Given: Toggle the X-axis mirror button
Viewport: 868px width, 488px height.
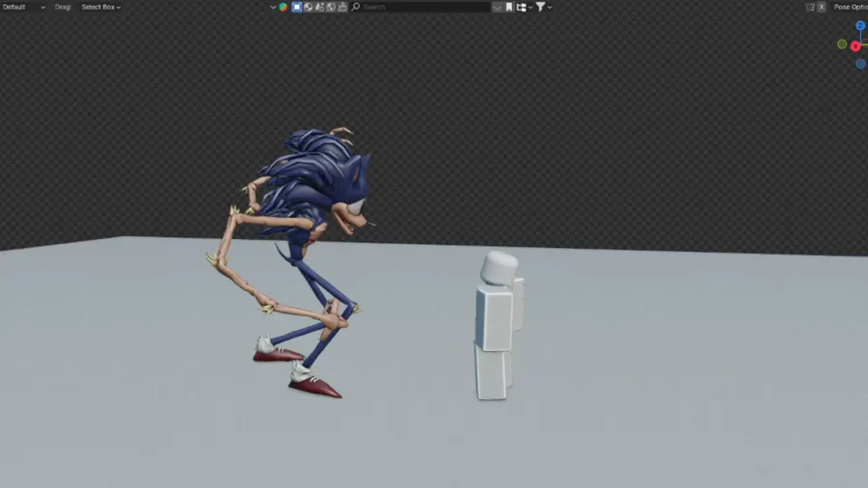Looking at the screenshot, I should point(822,7).
